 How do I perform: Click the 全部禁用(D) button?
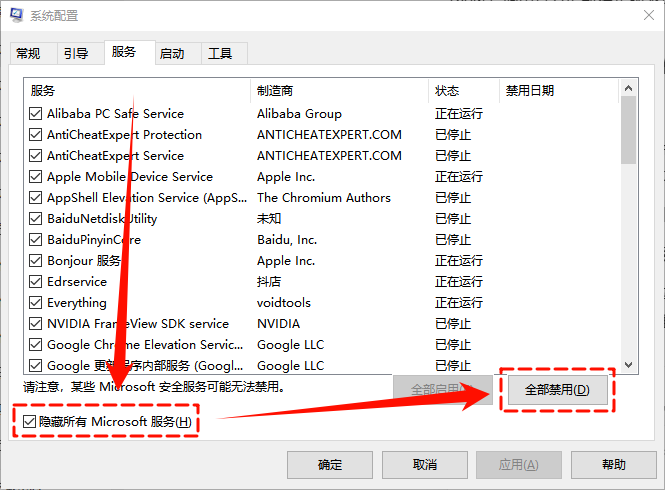[557, 390]
